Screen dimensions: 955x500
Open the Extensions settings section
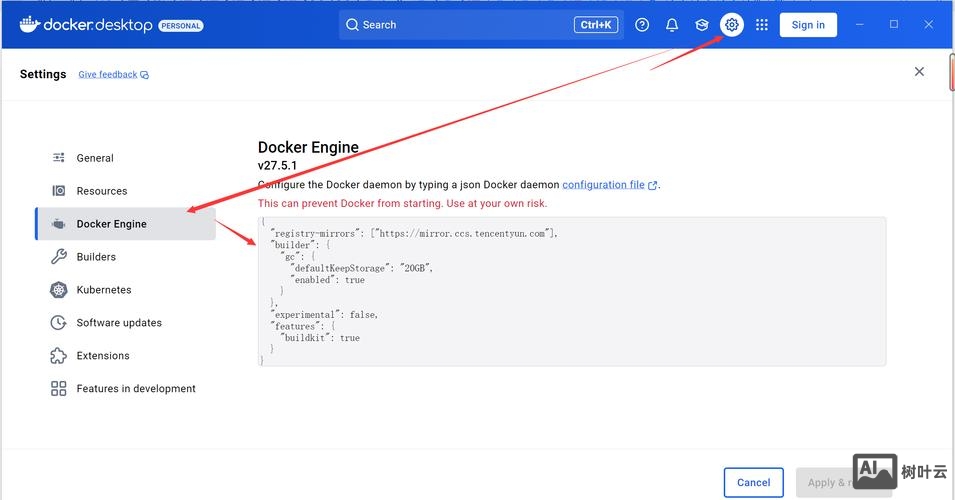(x=103, y=356)
